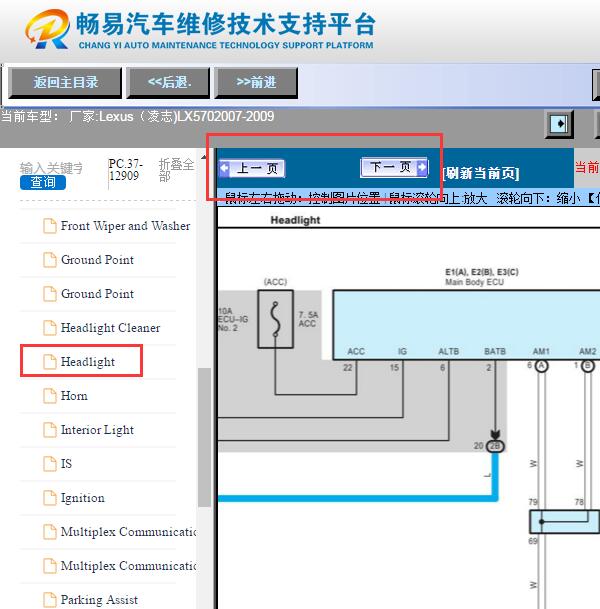Click connector 2B circle in diagram
This screenshot has height=609, width=600.
(x=495, y=446)
